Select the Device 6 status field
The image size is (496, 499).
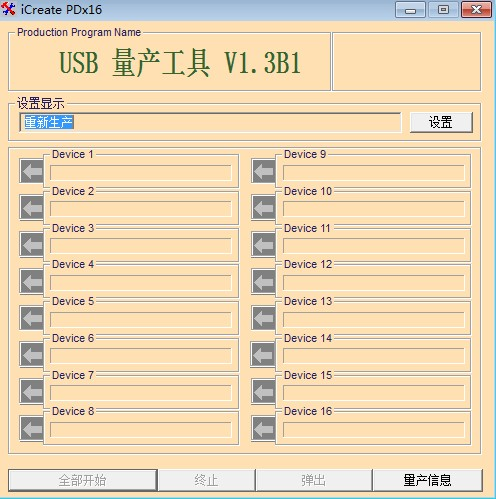[x=141, y=356]
